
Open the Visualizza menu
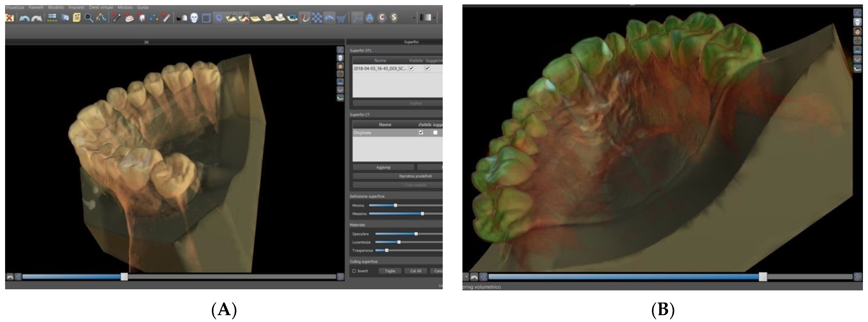(15, 7)
